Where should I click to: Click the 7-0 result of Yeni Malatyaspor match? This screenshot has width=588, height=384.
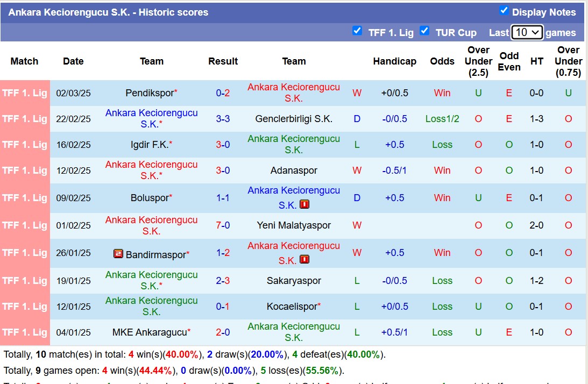point(223,225)
